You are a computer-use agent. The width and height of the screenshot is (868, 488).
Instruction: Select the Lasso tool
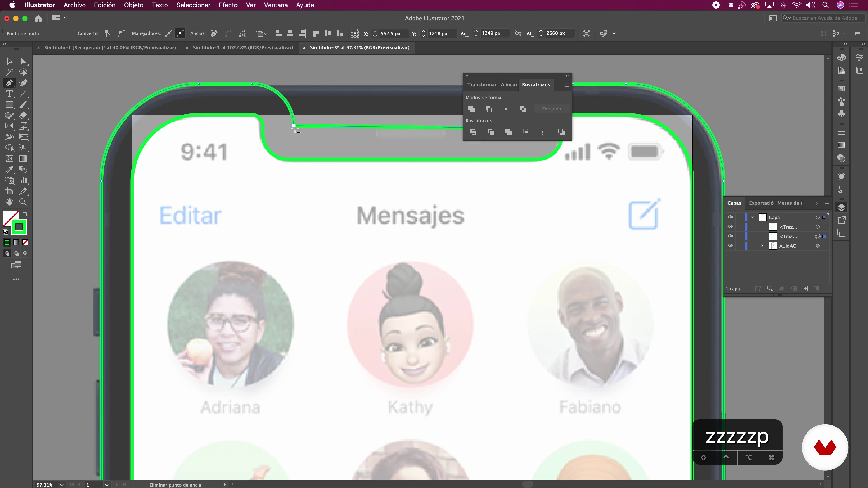point(23,72)
